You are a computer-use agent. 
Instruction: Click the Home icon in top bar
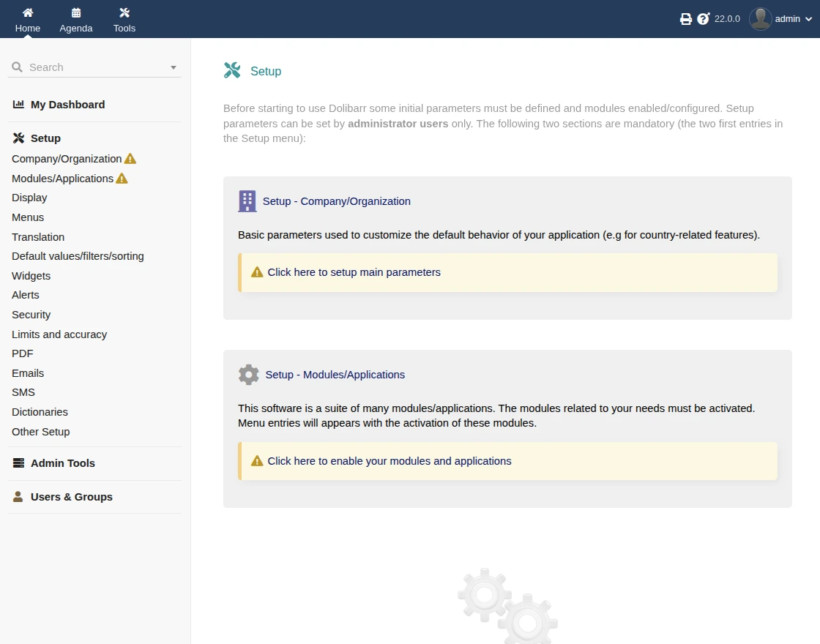click(28, 13)
